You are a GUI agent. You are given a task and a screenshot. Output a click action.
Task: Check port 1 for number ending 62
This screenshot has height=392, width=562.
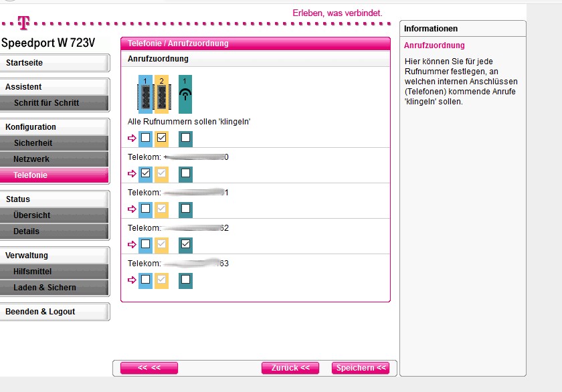click(x=146, y=244)
